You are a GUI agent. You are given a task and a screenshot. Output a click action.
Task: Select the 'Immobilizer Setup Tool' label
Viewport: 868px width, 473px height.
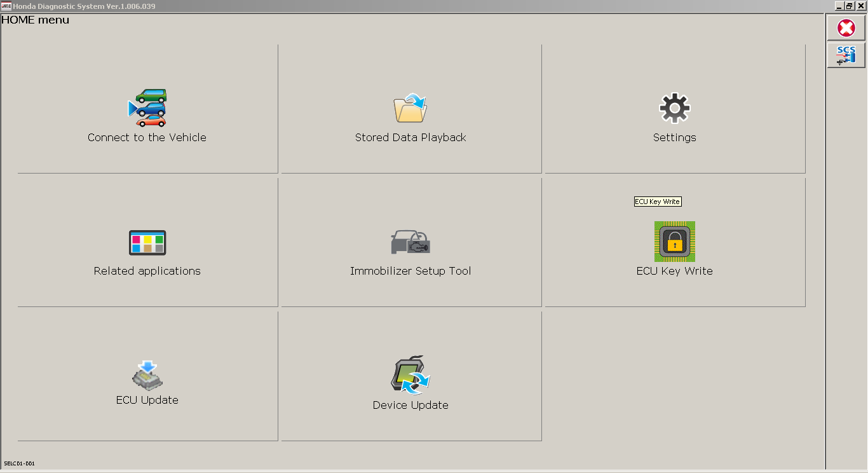(x=410, y=271)
